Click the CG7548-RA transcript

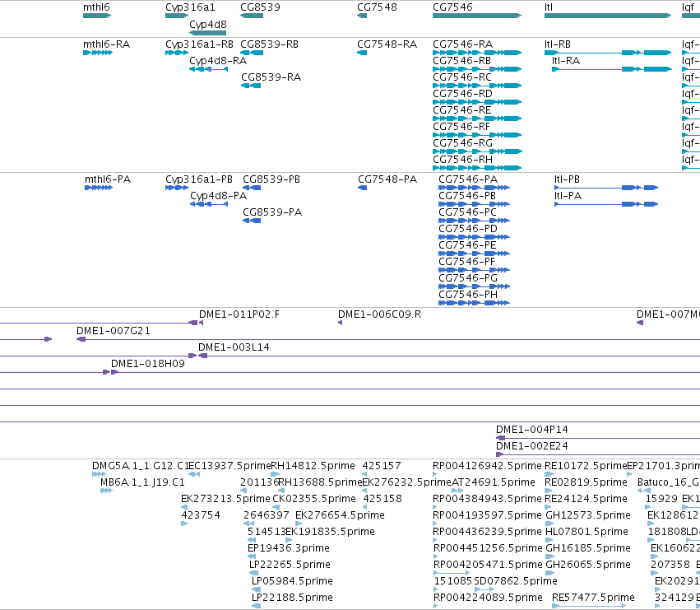(362, 53)
